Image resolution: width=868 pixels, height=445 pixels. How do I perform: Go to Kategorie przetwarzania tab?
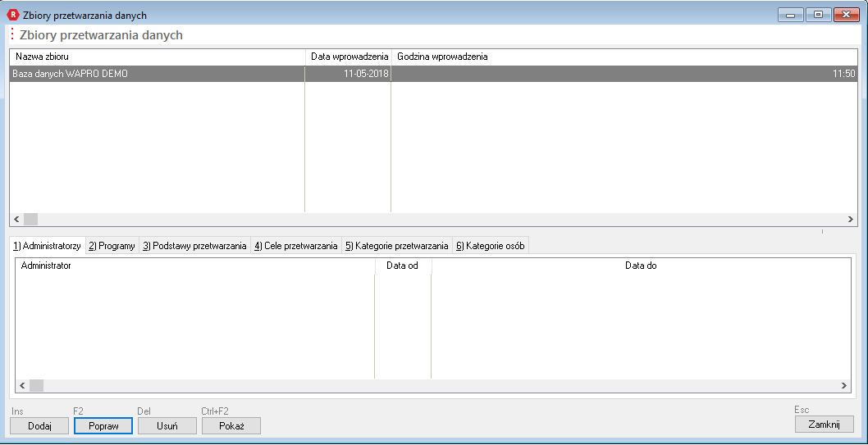(x=397, y=246)
